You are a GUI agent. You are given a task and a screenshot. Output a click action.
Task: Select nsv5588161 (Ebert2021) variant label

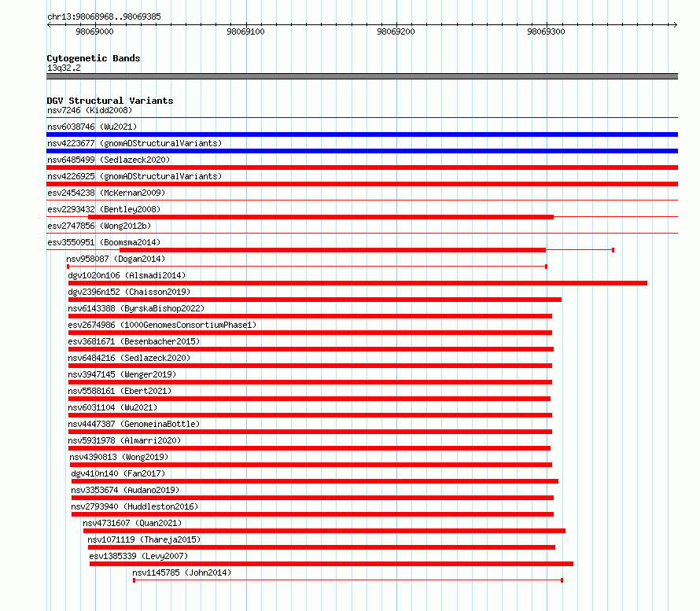(x=120, y=391)
